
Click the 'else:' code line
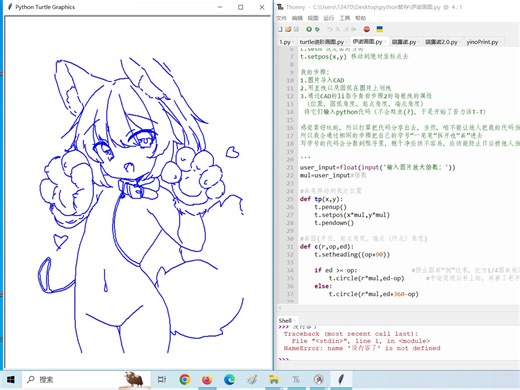click(323, 286)
